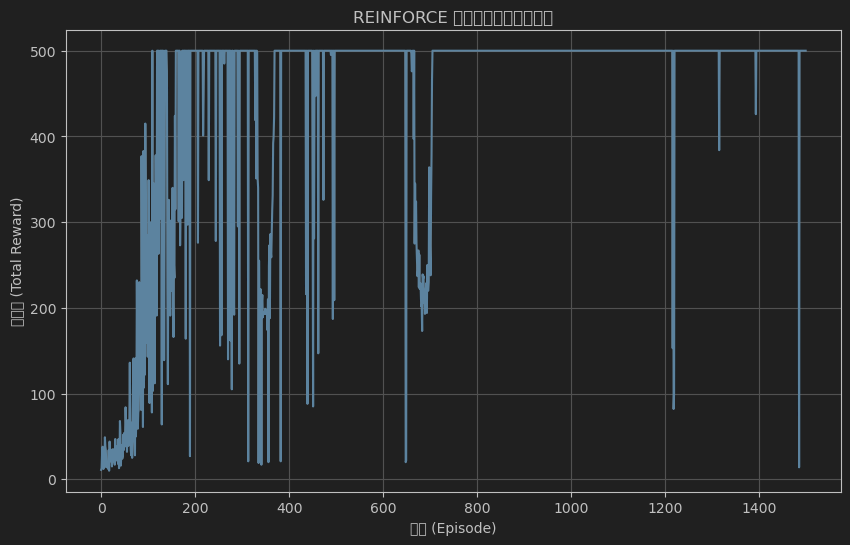Select x-axis tick label 1200
The width and height of the screenshot is (850, 545).
[x=665, y=508]
